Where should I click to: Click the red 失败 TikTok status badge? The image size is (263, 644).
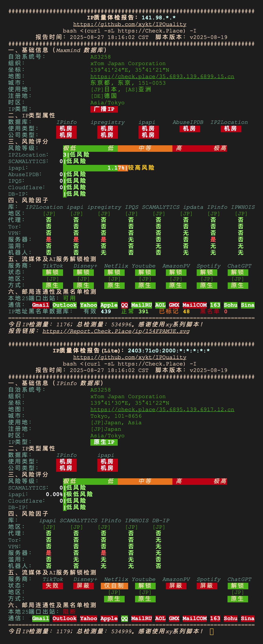[52, 585]
